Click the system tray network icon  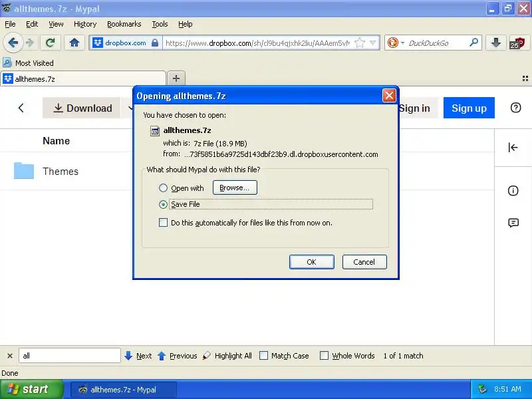click(482, 389)
